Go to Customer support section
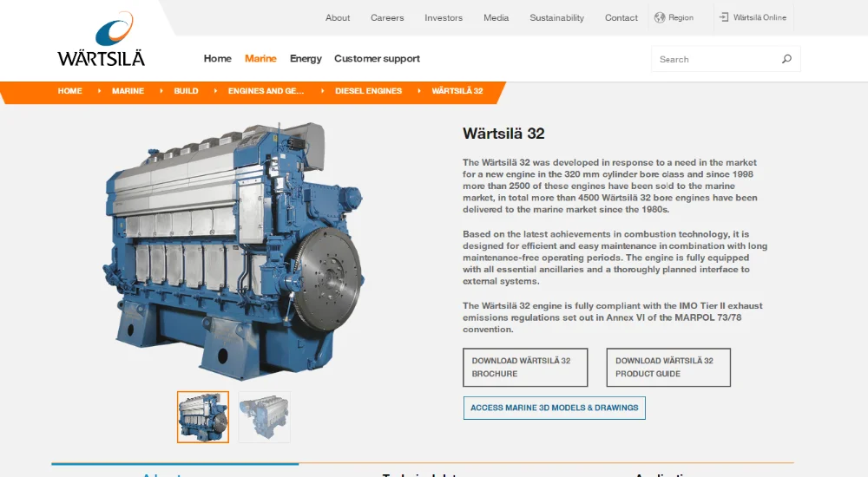This screenshot has height=477, width=868. tap(377, 59)
